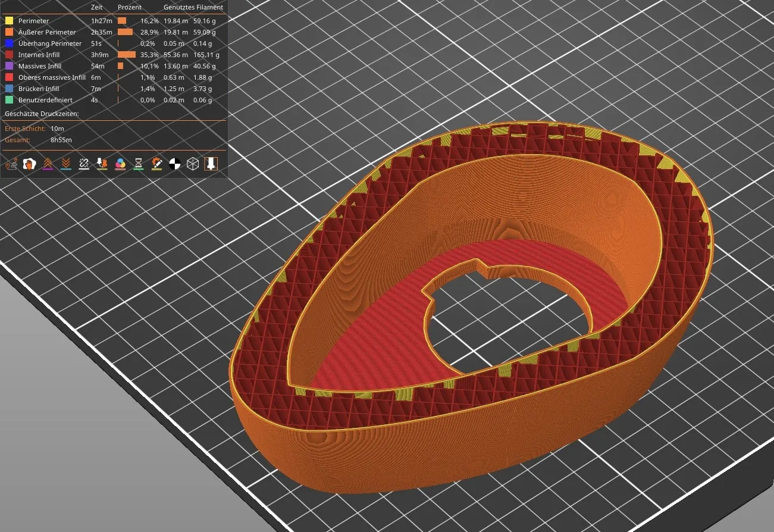Click the Genutztes Filament column header
774x532 pixels.
click(x=193, y=7)
